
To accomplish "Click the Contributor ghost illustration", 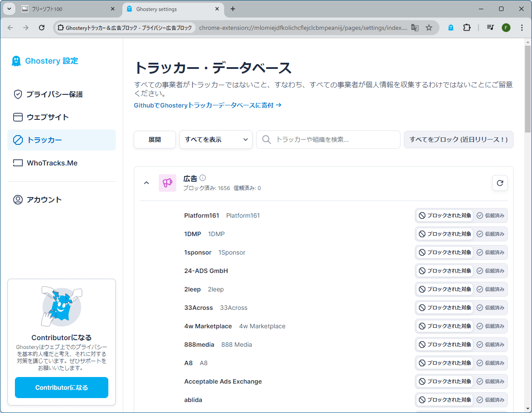I will pyautogui.click(x=61, y=306).
